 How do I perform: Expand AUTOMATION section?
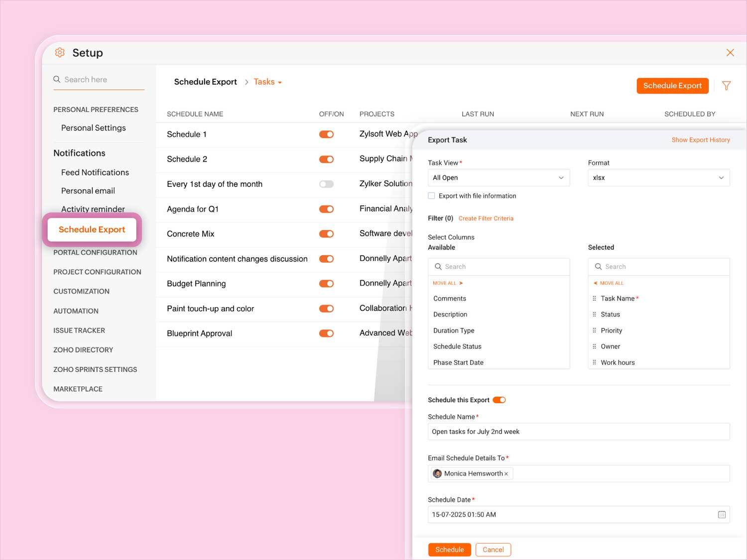76,311
